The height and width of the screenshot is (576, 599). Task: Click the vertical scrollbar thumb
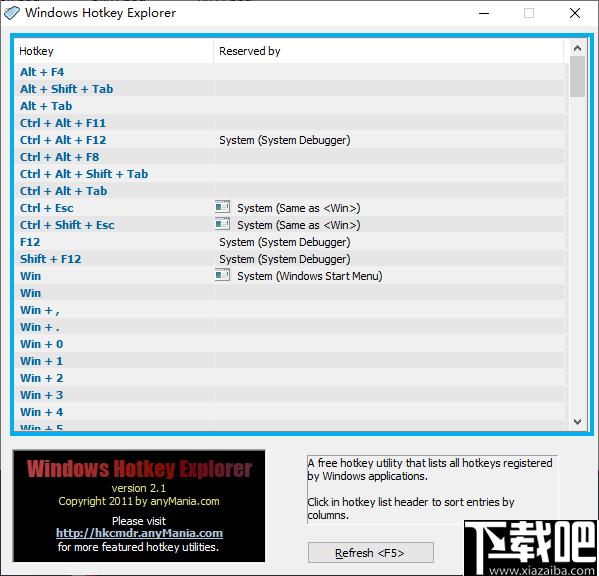click(x=577, y=76)
